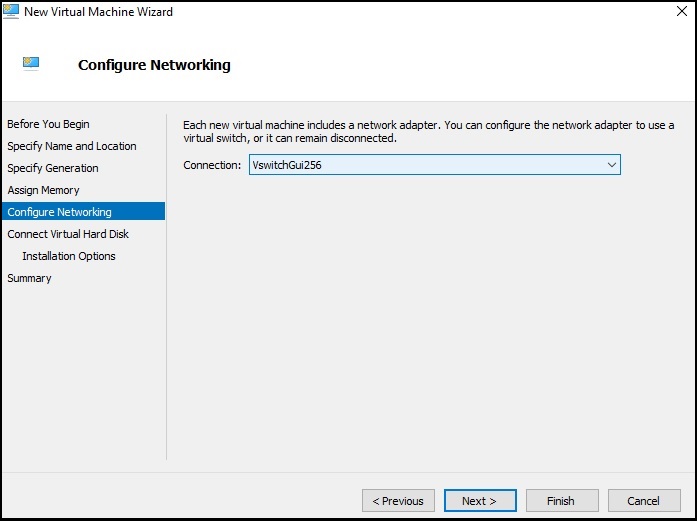
Task: Select the Installation Options sub-step
Action: (x=69, y=256)
